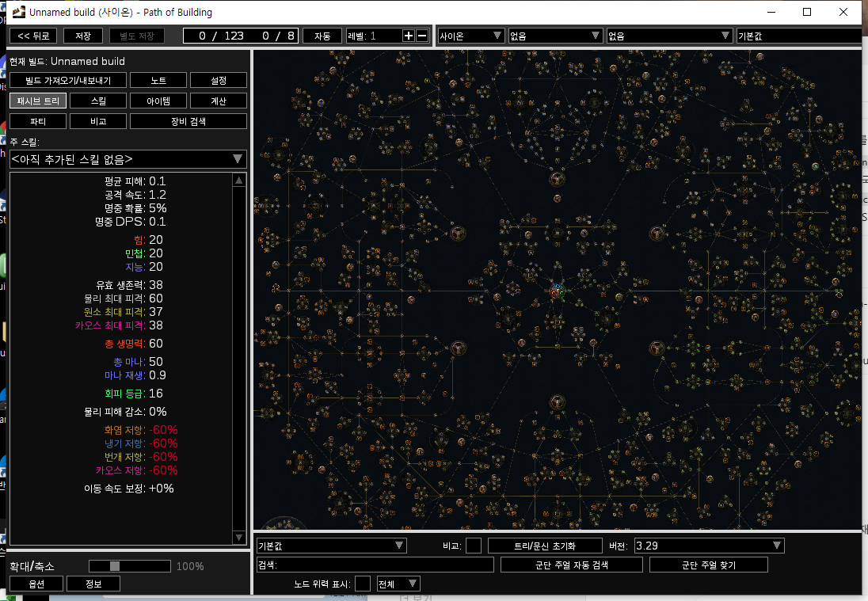868x601 pixels.
Task: Open the 파티 tab
Action: coord(38,121)
